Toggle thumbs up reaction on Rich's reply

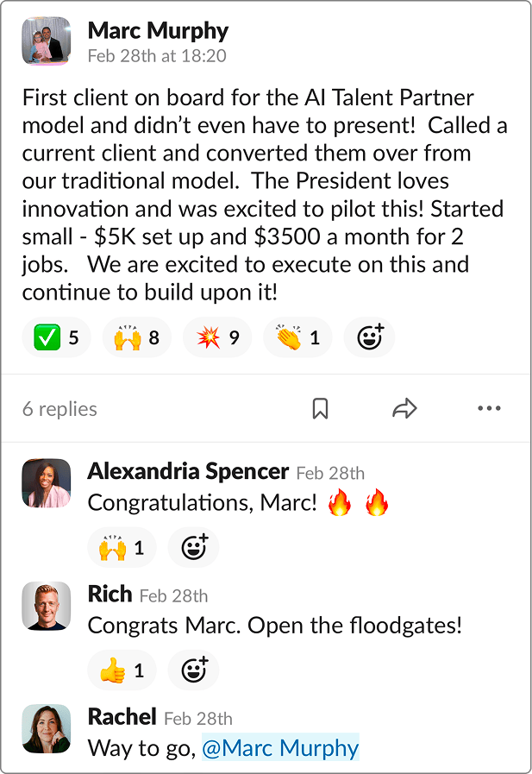pos(122,670)
